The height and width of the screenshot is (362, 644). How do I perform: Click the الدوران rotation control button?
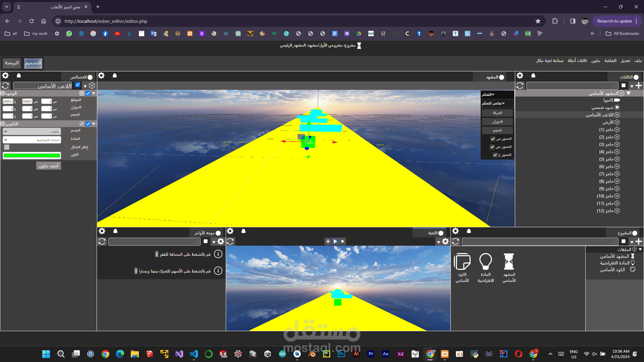pyautogui.click(x=497, y=122)
